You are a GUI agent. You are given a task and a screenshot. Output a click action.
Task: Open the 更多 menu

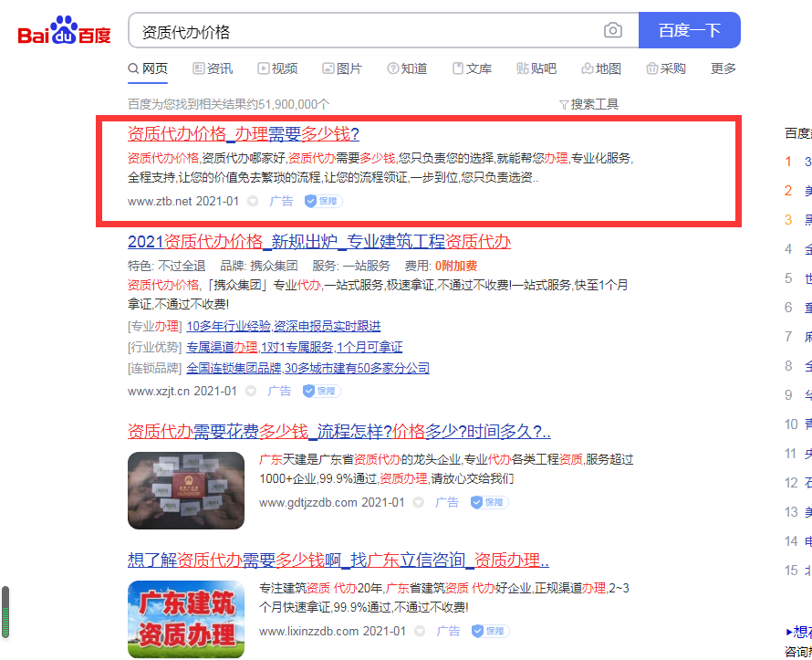point(723,68)
